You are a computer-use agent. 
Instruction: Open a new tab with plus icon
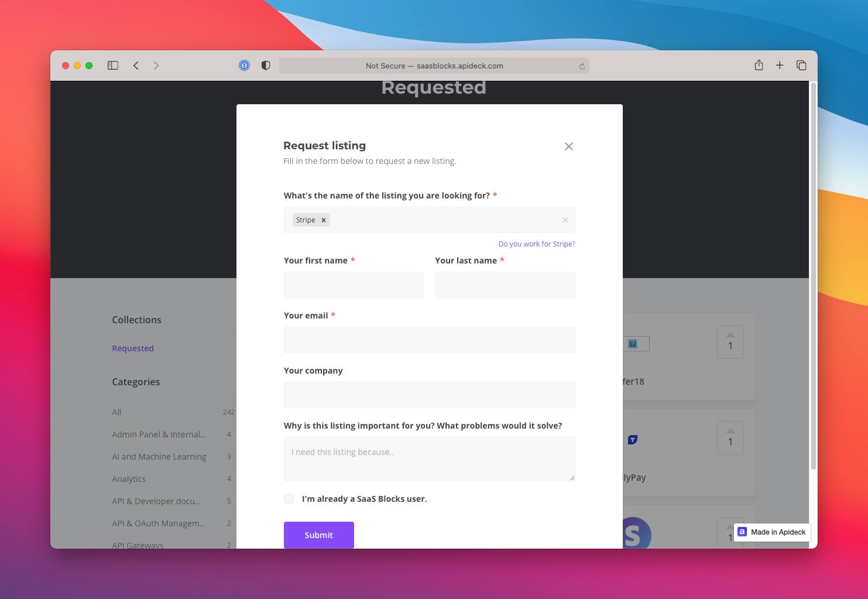(780, 66)
